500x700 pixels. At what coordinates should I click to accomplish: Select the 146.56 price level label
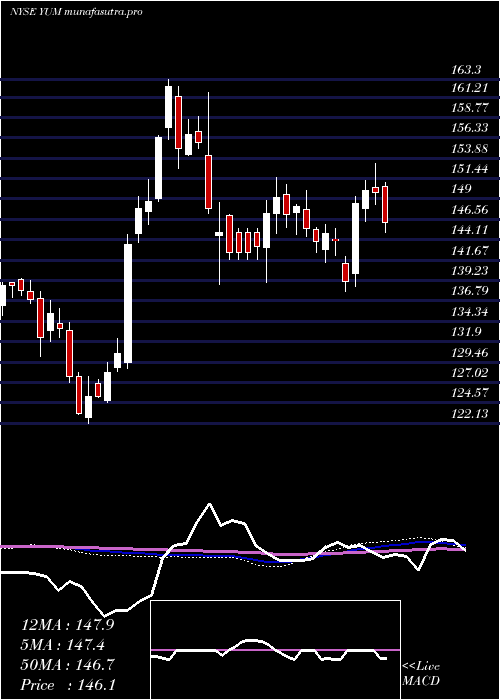[x=470, y=209]
